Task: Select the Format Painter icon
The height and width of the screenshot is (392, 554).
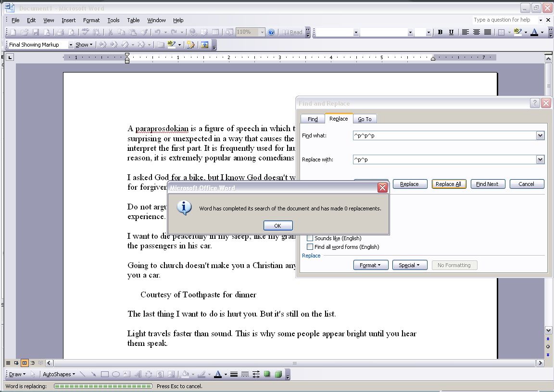Action: [x=145, y=32]
